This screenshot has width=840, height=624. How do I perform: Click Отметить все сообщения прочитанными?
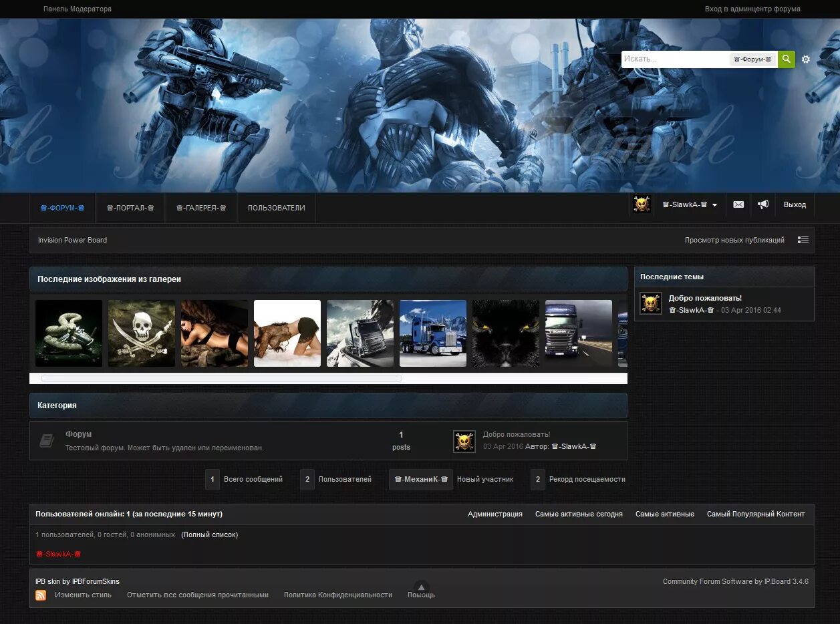coord(198,595)
